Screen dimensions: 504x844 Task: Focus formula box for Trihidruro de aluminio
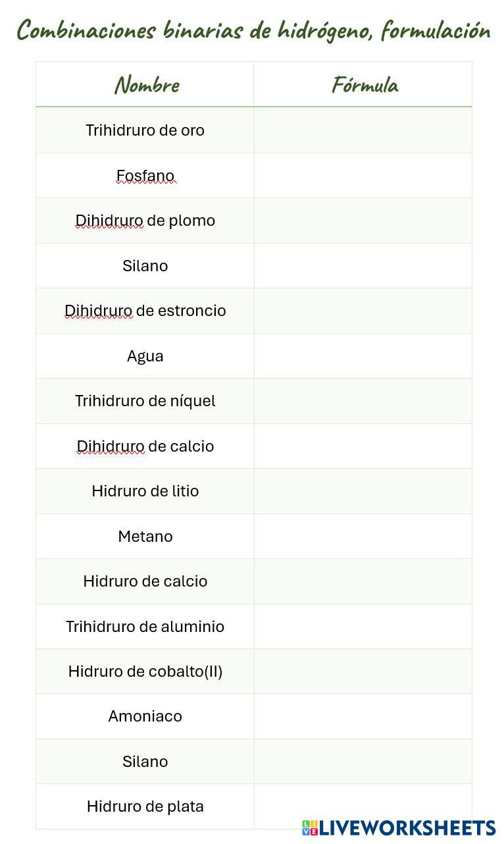click(x=363, y=627)
